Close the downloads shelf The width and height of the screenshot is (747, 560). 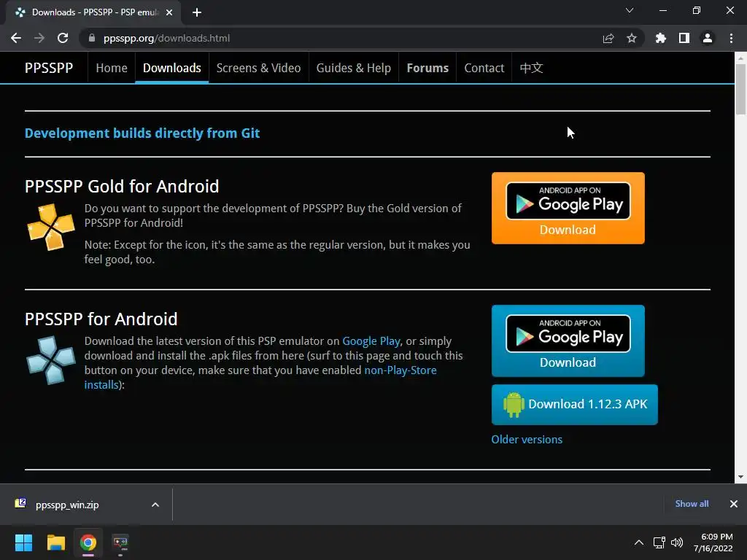[x=734, y=504]
